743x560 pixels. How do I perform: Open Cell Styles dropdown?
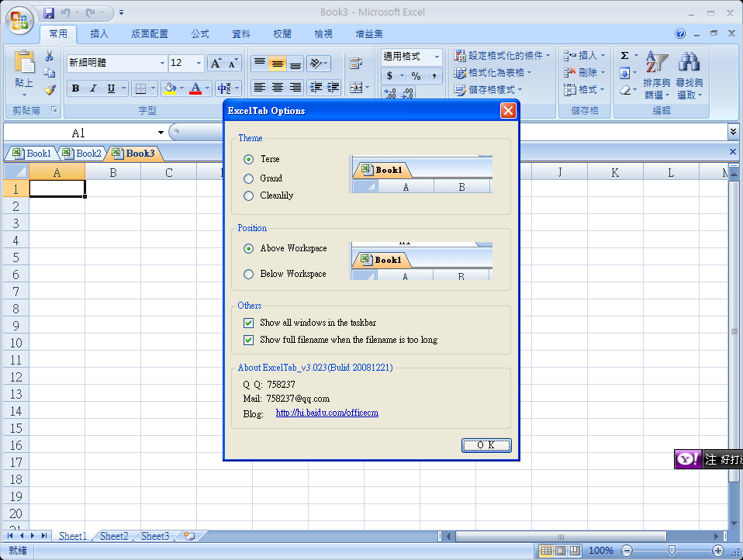pos(488,89)
